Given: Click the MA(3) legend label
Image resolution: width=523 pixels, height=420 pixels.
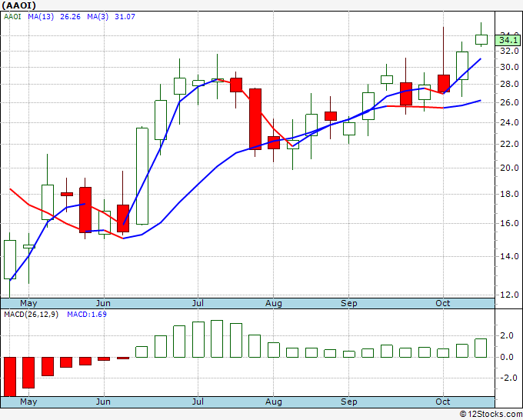Looking at the screenshot, I should pyautogui.click(x=98, y=16).
